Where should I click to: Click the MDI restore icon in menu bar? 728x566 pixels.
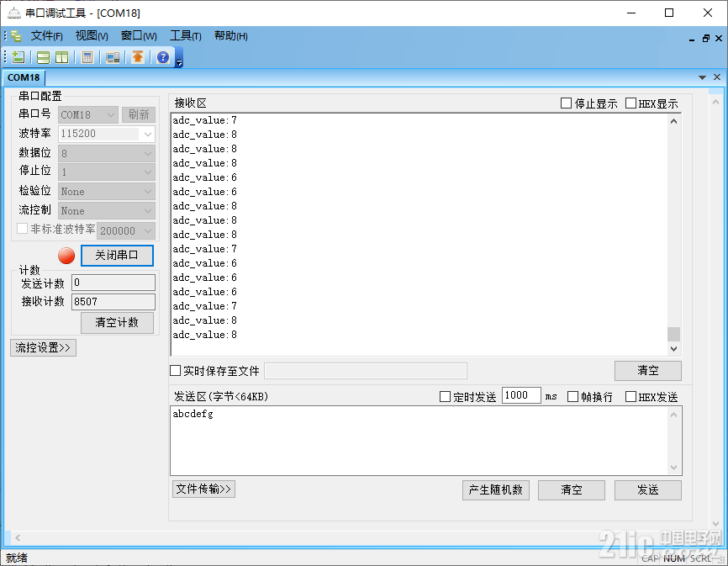click(x=705, y=39)
